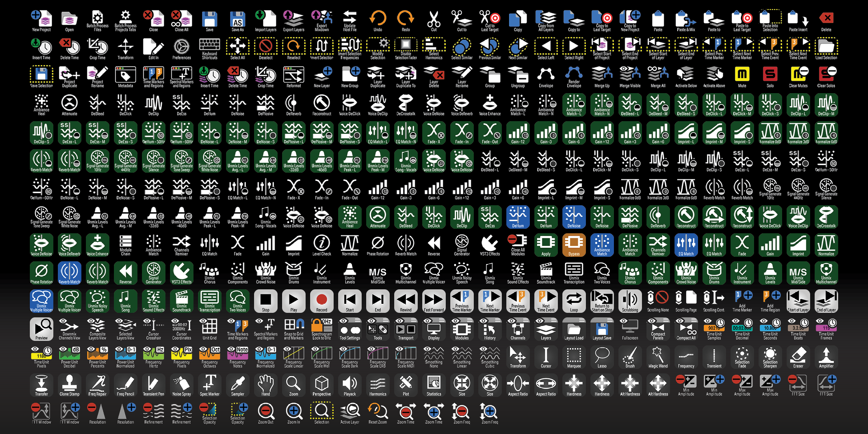Select the Export Mixdown icon
The height and width of the screenshot is (434, 868).
(321, 21)
